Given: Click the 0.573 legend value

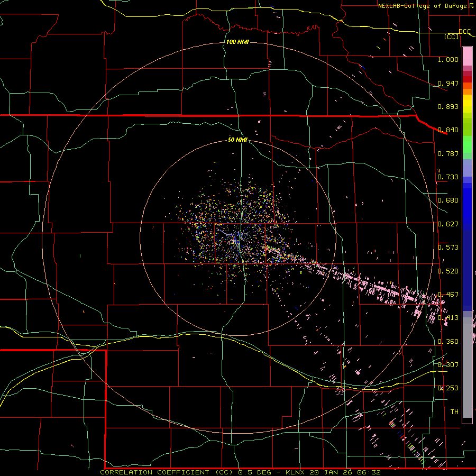Looking at the screenshot, I should tap(448, 248).
